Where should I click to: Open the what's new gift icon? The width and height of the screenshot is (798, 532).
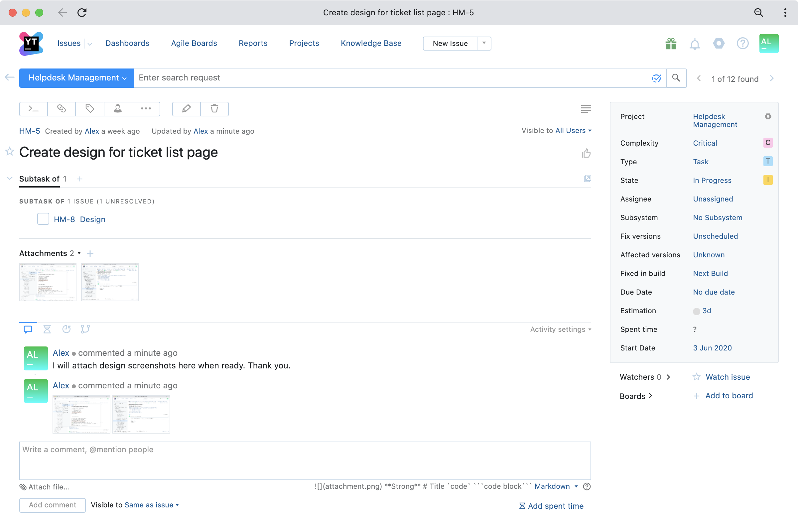[671, 44]
